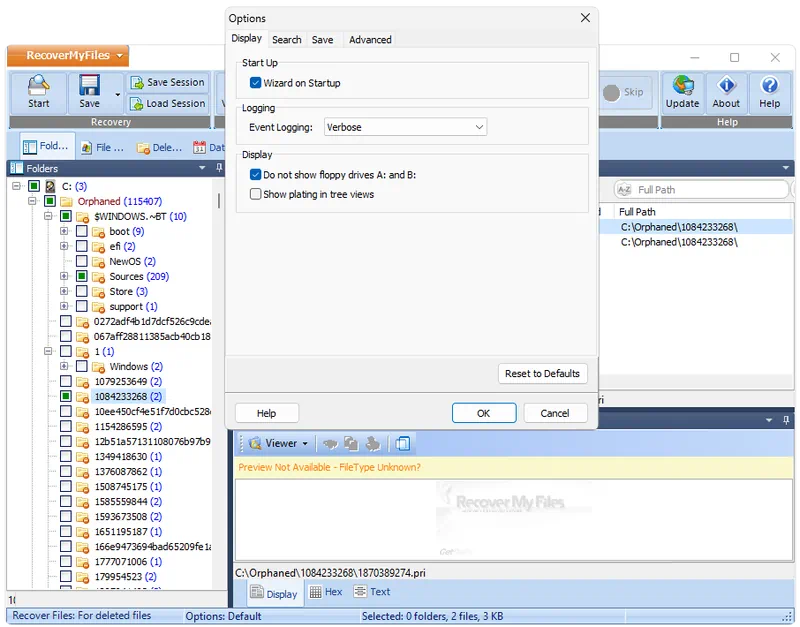Open the File type view tab
The width and height of the screenshot is (800, 627).
coord(103,147)
